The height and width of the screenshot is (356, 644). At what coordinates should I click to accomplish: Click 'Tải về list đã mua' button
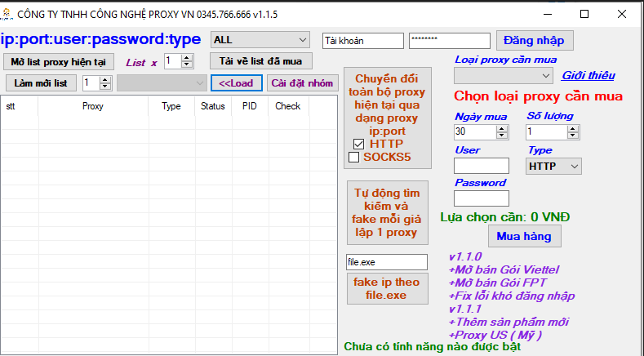pyautogui.click(x=260, y=61)
